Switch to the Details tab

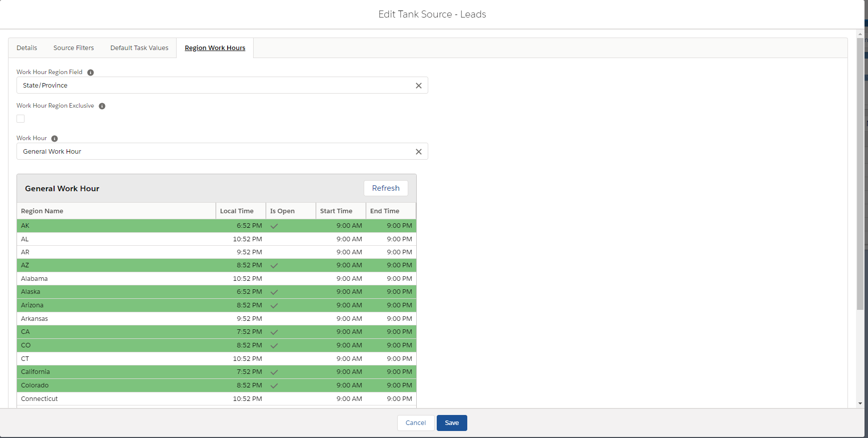[x=27, y=48]
